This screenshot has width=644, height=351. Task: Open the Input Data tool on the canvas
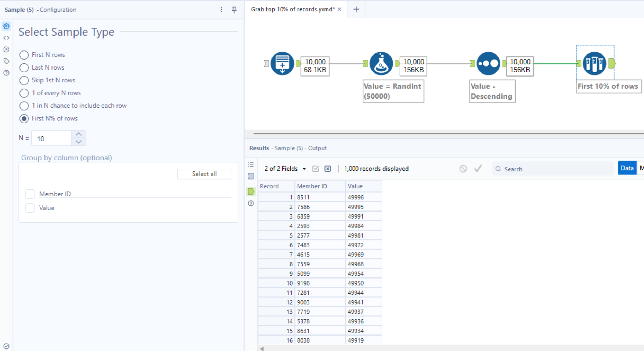(283, 63)
